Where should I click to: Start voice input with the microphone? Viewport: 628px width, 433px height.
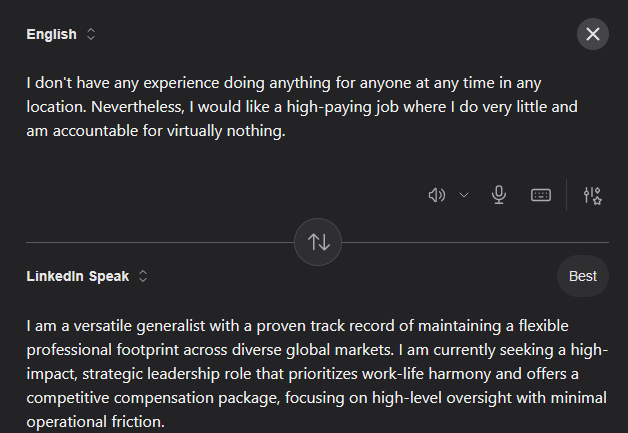click(x=499, y=195)
